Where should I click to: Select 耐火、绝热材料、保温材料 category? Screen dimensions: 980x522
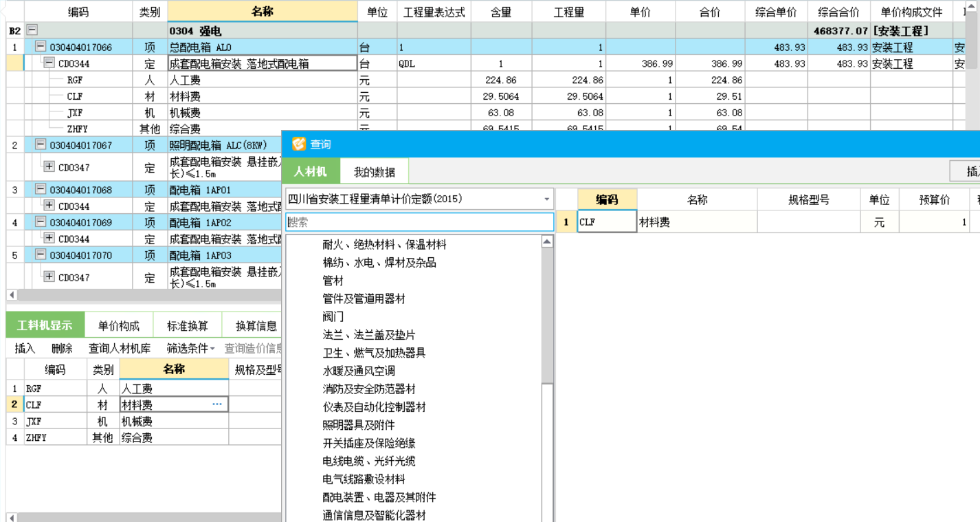(384, 244)
